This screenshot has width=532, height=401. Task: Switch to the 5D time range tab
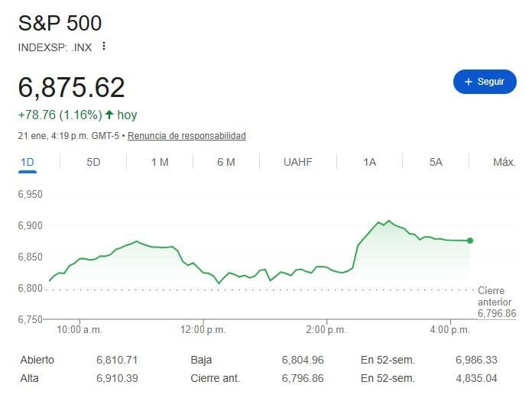[x=93, y=162]
